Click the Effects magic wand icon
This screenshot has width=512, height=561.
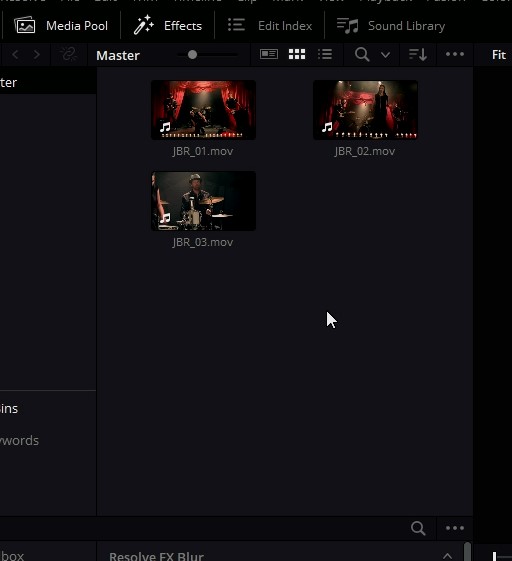pyautogui.click(x=143, y=25)
